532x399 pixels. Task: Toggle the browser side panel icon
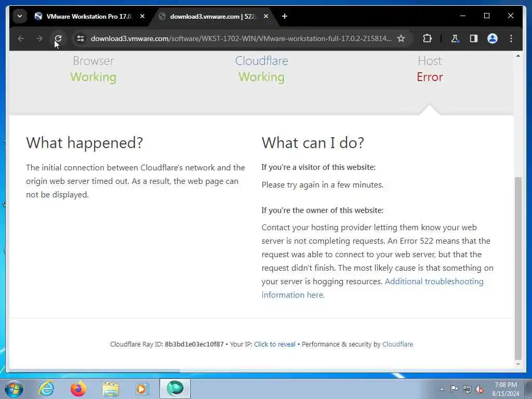pos(474,38)
